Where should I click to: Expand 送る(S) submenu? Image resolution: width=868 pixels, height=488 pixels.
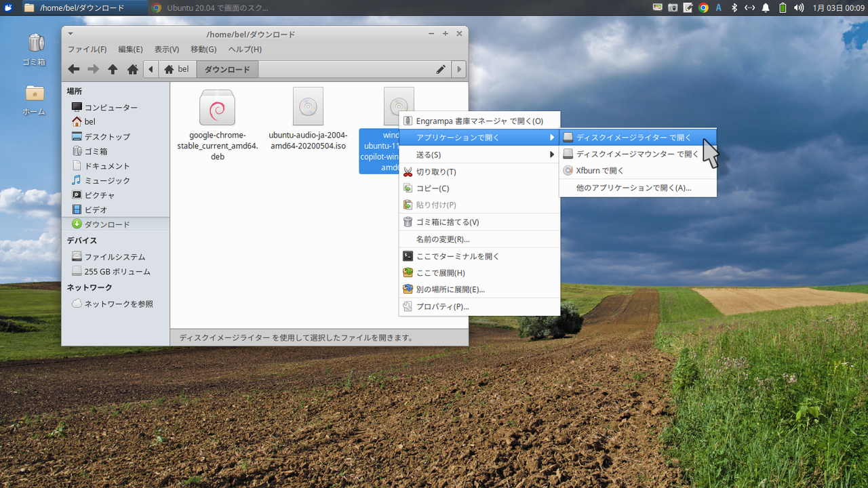point(479,155)
